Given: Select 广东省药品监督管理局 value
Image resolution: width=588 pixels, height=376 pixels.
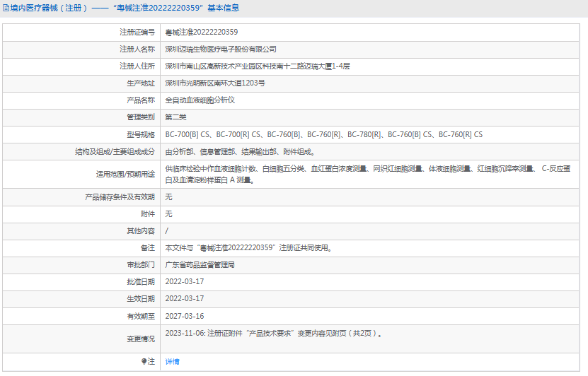Looking at the screenshot, I should [x=200, y=265].
